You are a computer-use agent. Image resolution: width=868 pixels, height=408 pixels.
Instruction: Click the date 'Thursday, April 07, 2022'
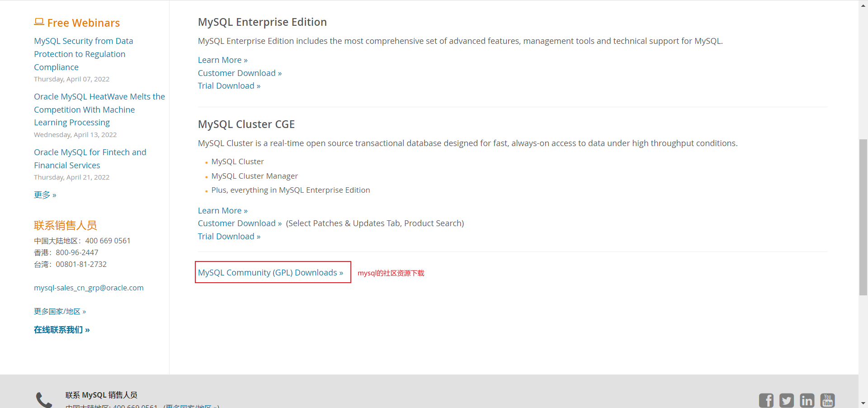[x=72, y=79]
